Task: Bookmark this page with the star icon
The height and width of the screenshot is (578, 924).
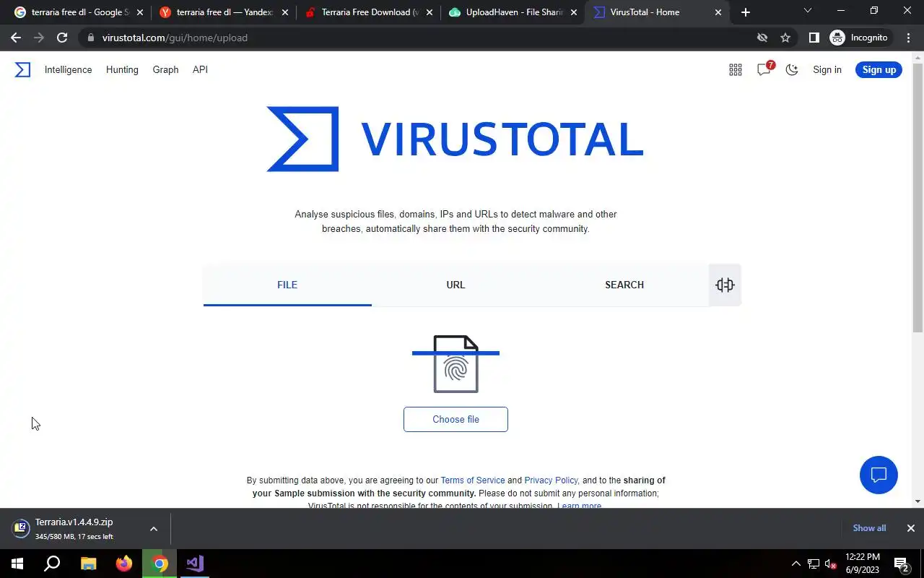Action: (785, 38)
